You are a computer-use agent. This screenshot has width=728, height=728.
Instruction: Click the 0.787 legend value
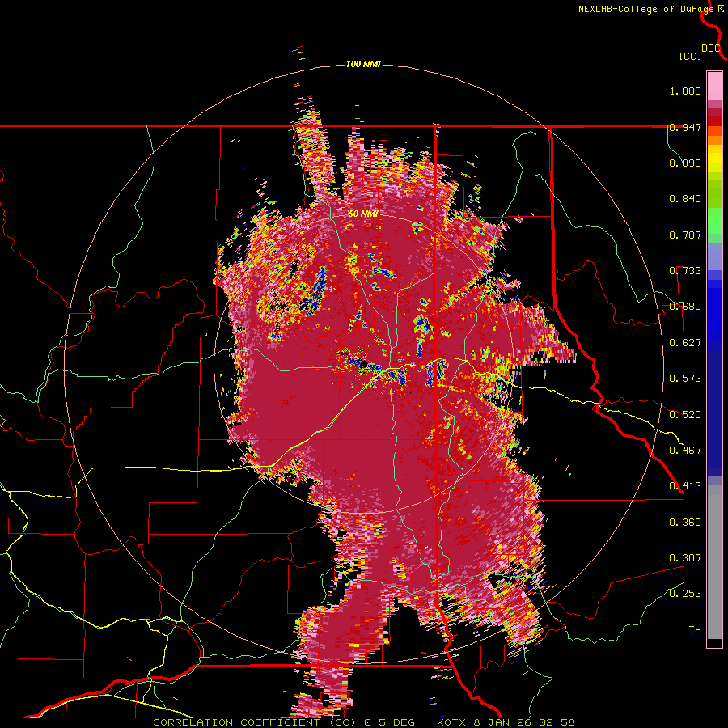click(x=685, y=235)
